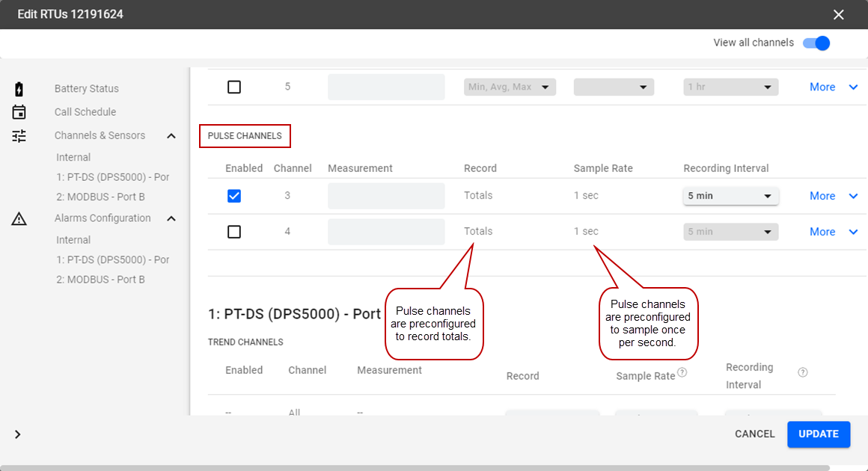The image size is (868, 471).
Task: Select Internal under Alarms Configuration
Action: [73, 240]
